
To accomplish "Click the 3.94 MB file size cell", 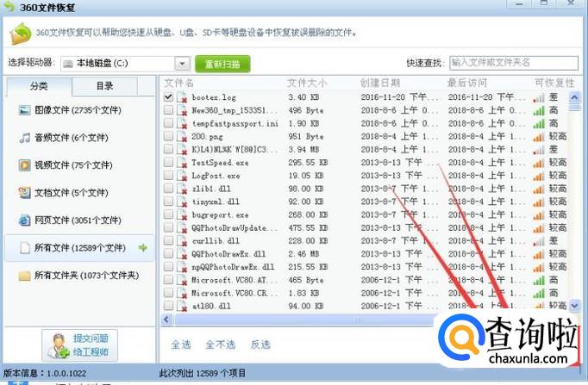I will pos(303,149).
